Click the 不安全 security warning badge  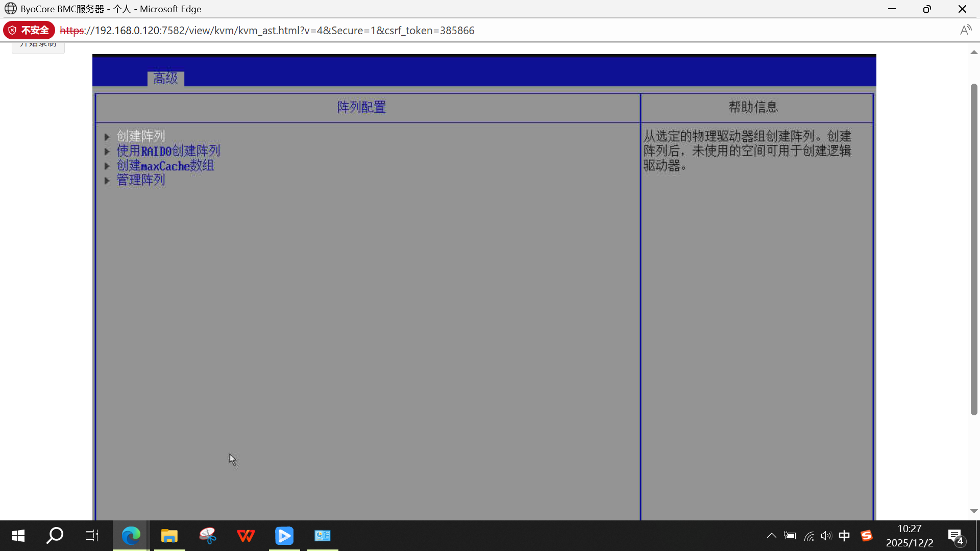coord(29,31)
